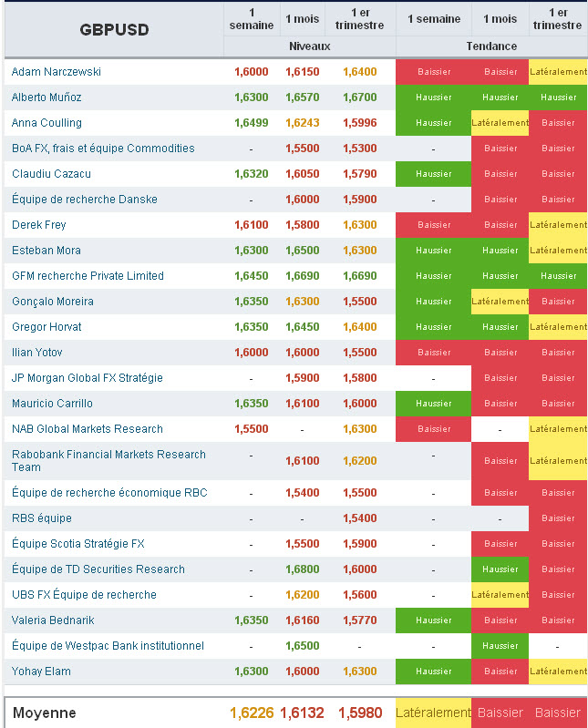The height and width of the screenshot is (728, 588).
Task: Select RBS équipe link
Action: click(42, 518)
